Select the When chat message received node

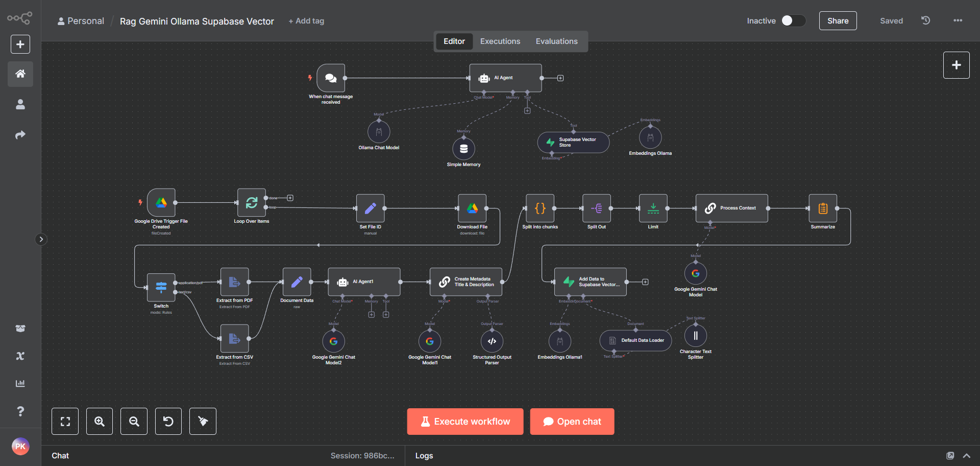[x=331, y=78]
